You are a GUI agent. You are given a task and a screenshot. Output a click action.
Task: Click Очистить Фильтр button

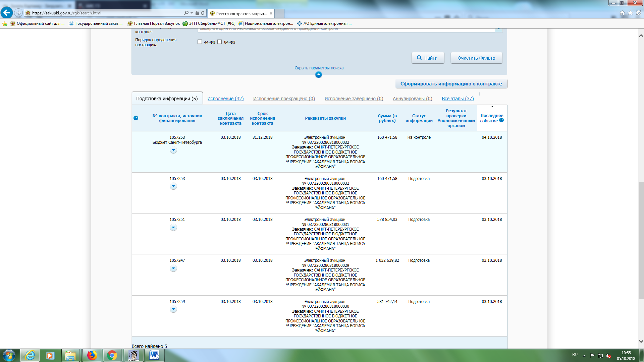point(476,58)
